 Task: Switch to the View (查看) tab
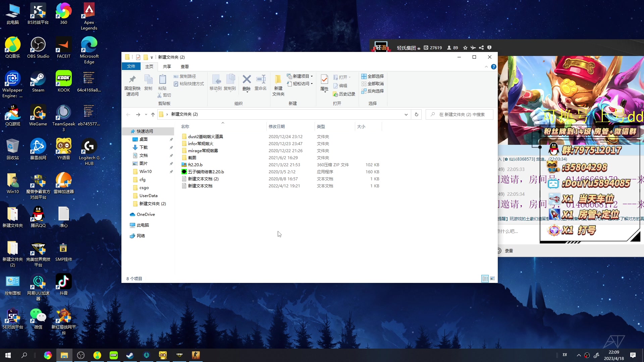tap(185, 66)
